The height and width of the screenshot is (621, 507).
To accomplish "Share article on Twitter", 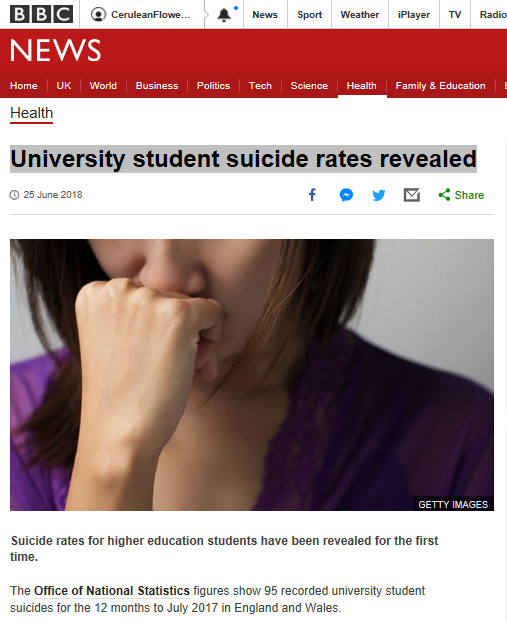I will 379,195.
